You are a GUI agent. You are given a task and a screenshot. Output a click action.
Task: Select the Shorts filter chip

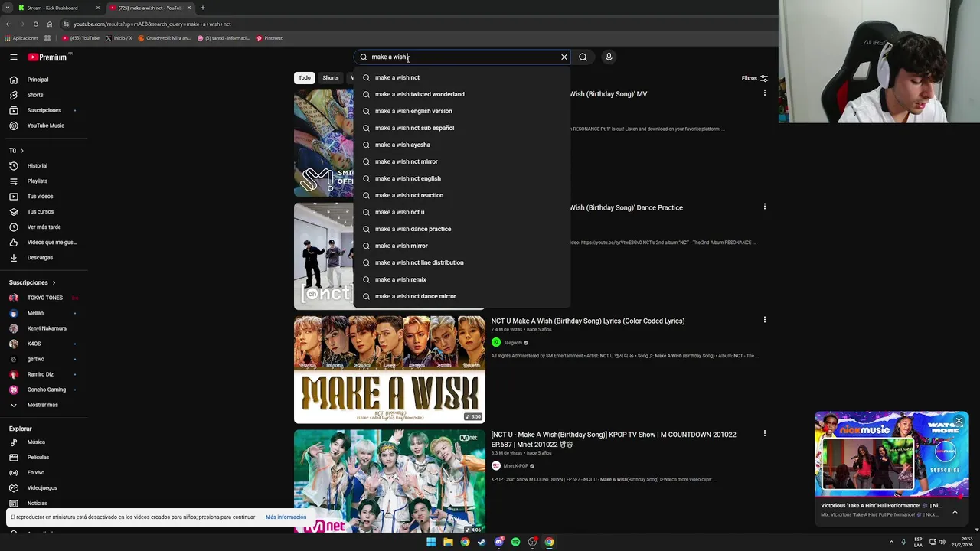[x=331, y=78]
